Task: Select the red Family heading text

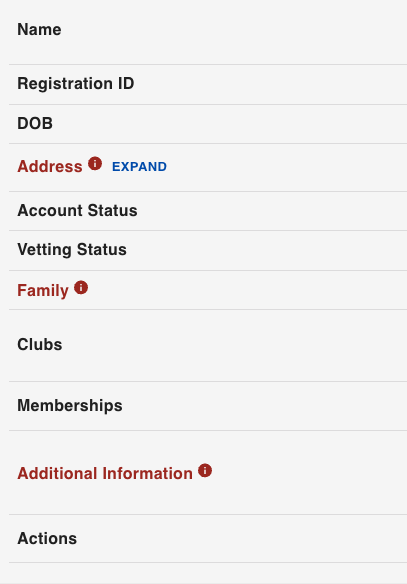Action: pos(43,291)
